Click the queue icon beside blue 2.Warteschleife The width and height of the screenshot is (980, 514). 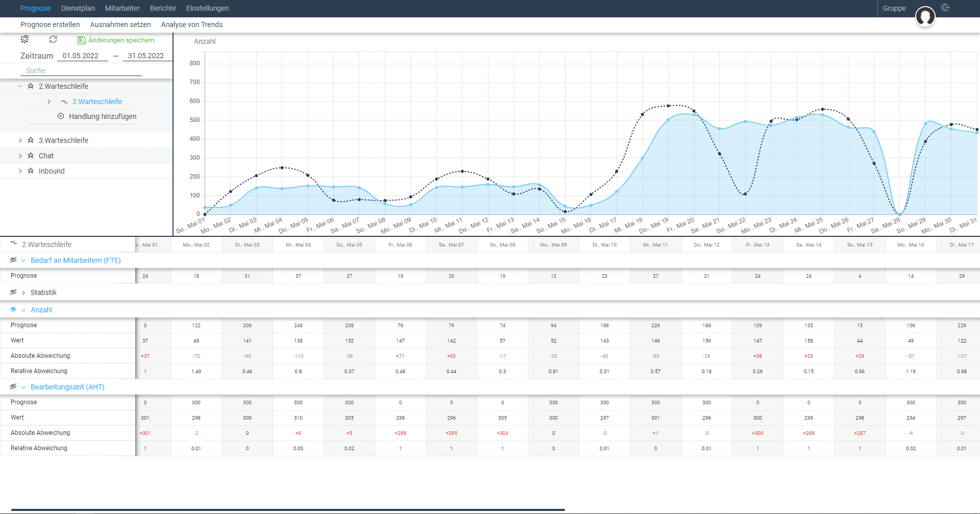coord(64,102)
